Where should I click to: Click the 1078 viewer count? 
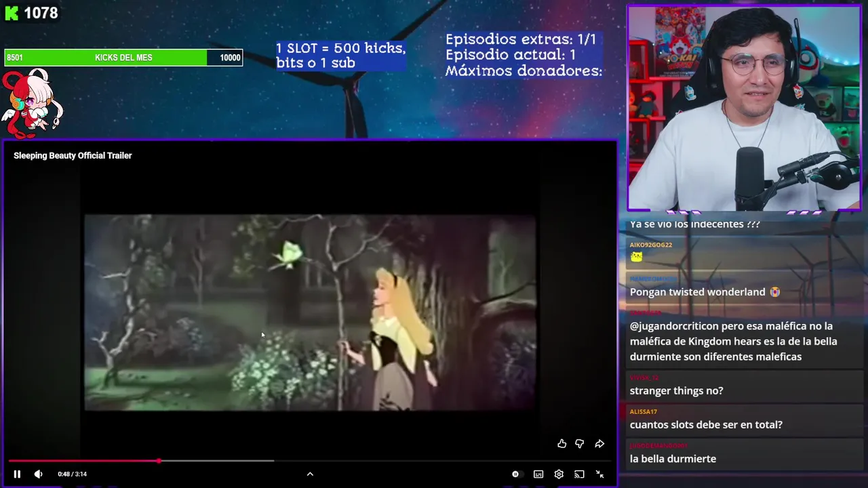(x=41, y=14)
